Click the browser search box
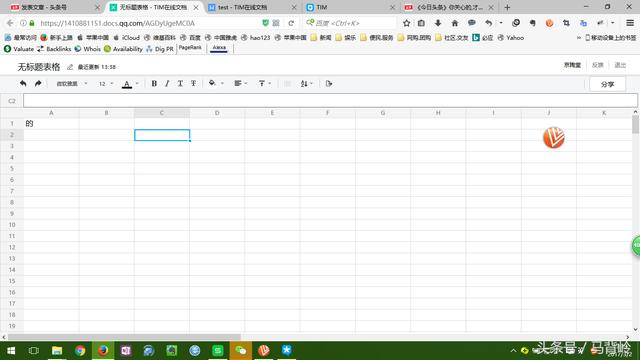The width and height of the screenshot is (640, 360). [x=350, y=23]
